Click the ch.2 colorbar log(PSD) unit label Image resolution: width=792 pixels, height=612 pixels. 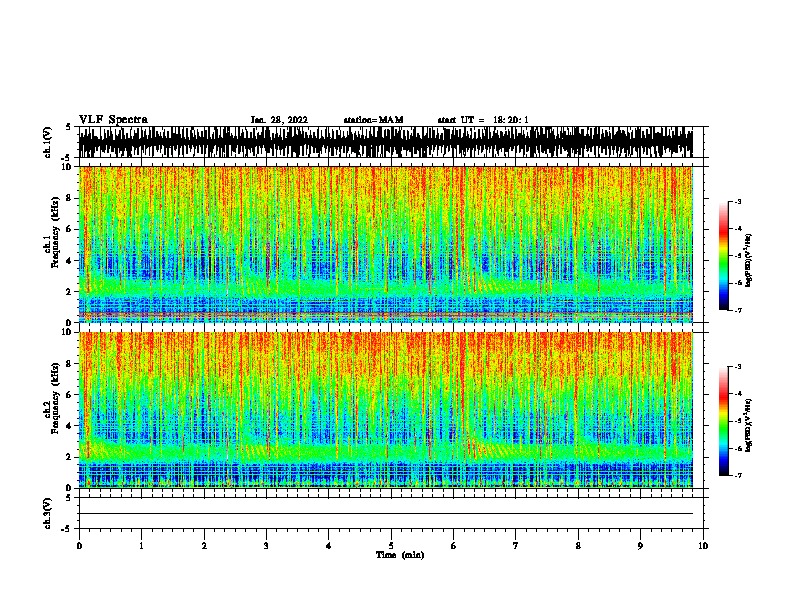tap(749, 425)
